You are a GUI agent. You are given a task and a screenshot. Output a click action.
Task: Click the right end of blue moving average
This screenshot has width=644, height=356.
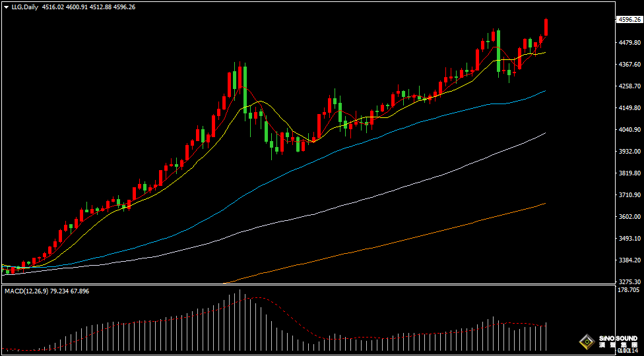[544, 92]
